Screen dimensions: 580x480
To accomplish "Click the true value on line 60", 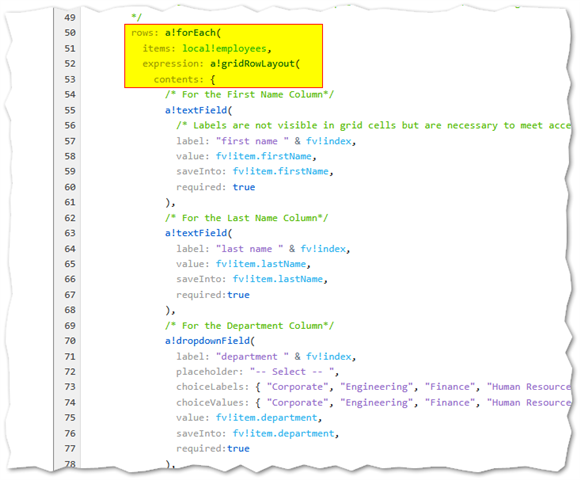I will click(244, 187).
